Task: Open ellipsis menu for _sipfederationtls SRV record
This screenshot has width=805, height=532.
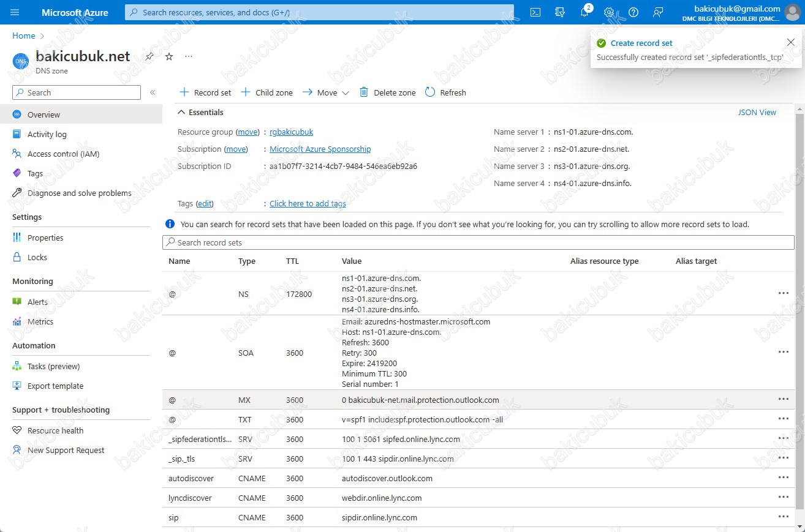Action: point(783,438)
